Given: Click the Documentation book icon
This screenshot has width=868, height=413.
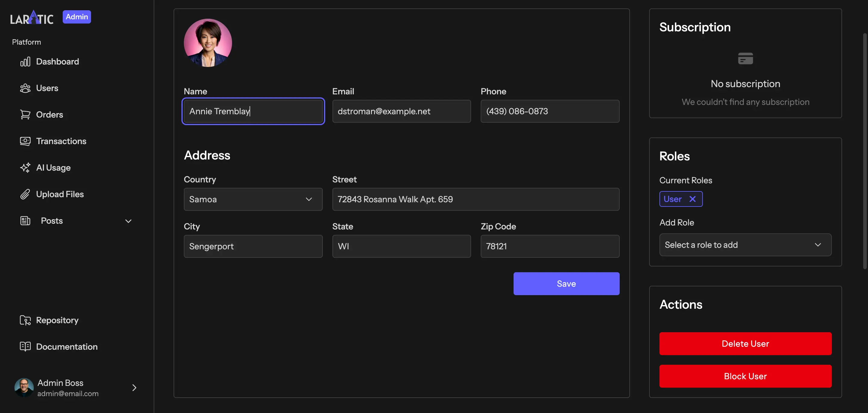Looking at the screenshot, I should 25,347.
